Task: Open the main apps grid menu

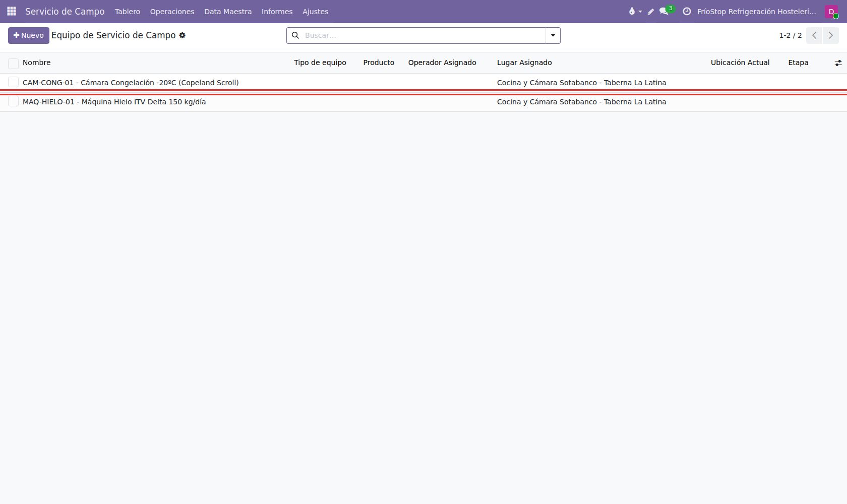Action: pos(12,11)
